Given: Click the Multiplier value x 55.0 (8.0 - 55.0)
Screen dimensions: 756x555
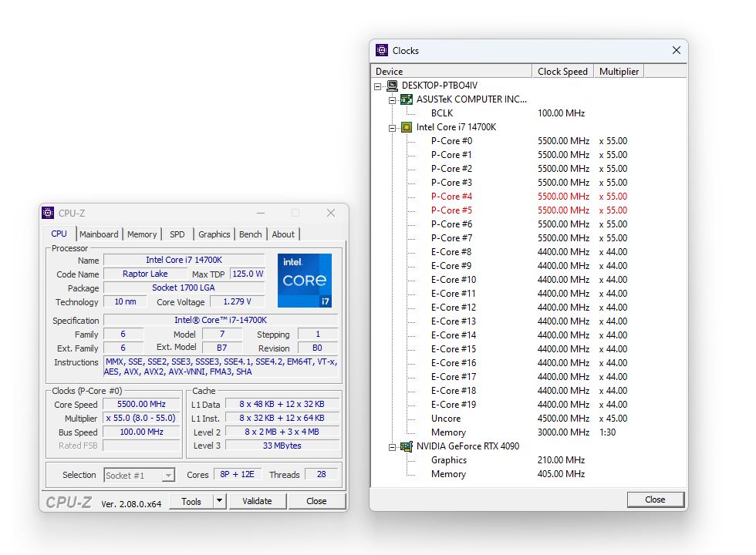Looking at the screenshot, I should click(142, 418).
